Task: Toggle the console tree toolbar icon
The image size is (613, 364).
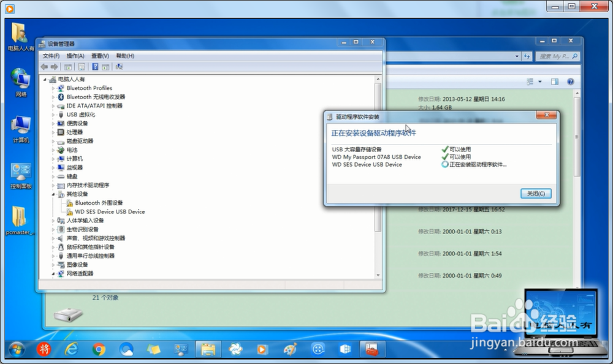Action: coord(68,67)
